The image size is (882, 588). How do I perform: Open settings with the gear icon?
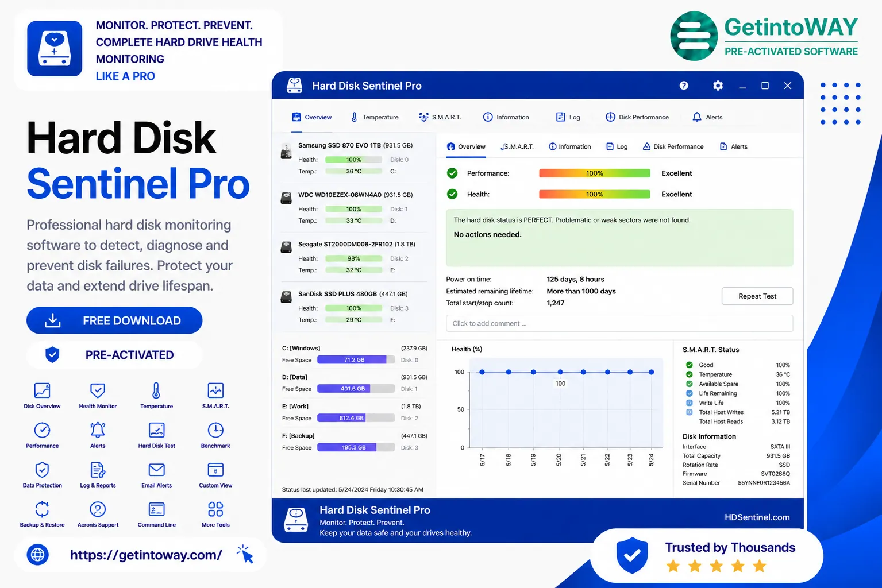coord(718,86)
